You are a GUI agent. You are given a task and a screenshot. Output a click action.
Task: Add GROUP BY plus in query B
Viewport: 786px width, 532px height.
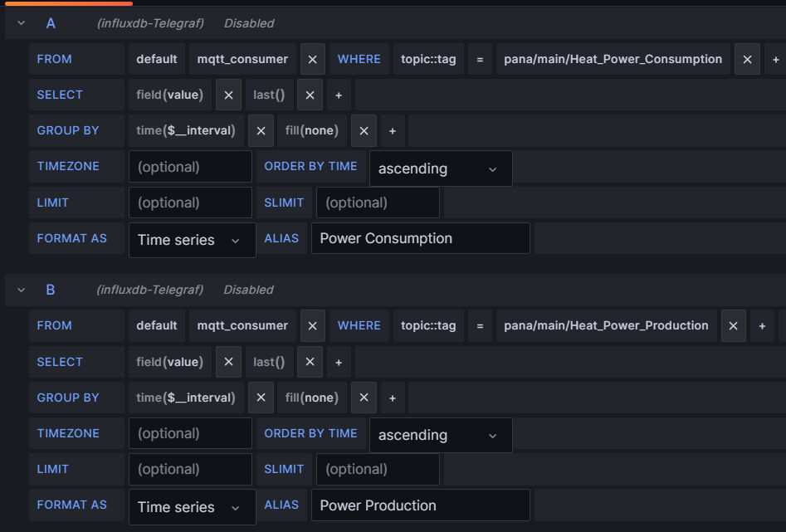[x=393, y=398]
